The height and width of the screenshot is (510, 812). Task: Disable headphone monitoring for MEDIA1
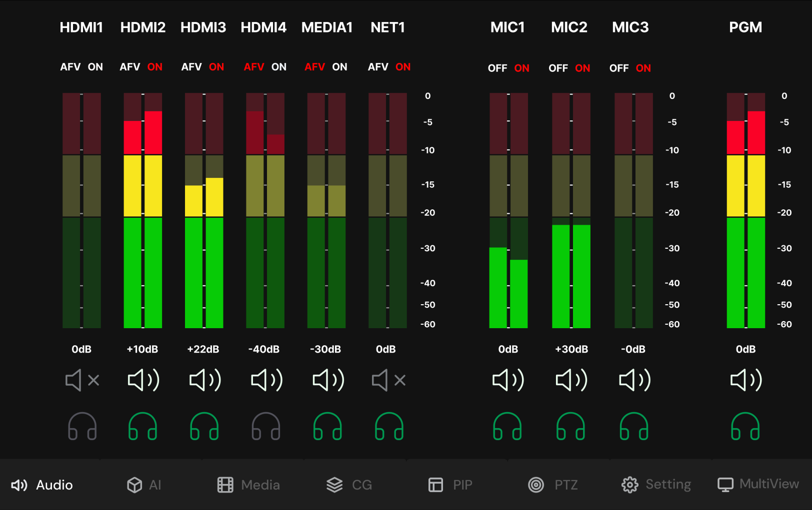point(327,426)
